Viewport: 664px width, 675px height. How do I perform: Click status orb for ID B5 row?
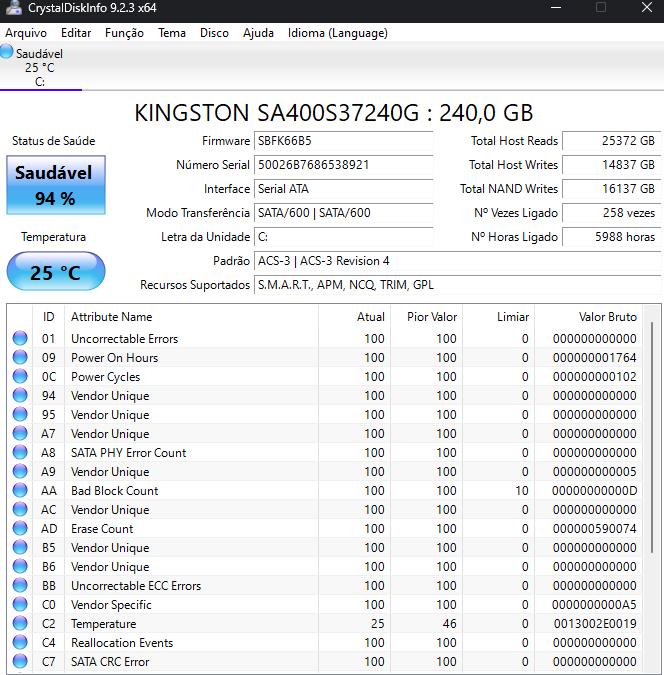20,547
